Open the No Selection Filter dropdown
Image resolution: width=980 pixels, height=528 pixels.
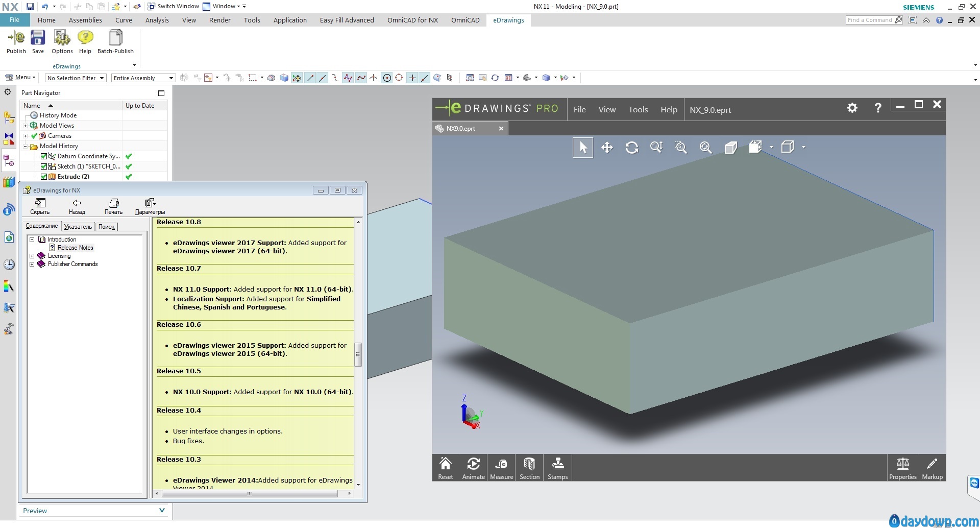pyautogui.click(x=75, y=78)
